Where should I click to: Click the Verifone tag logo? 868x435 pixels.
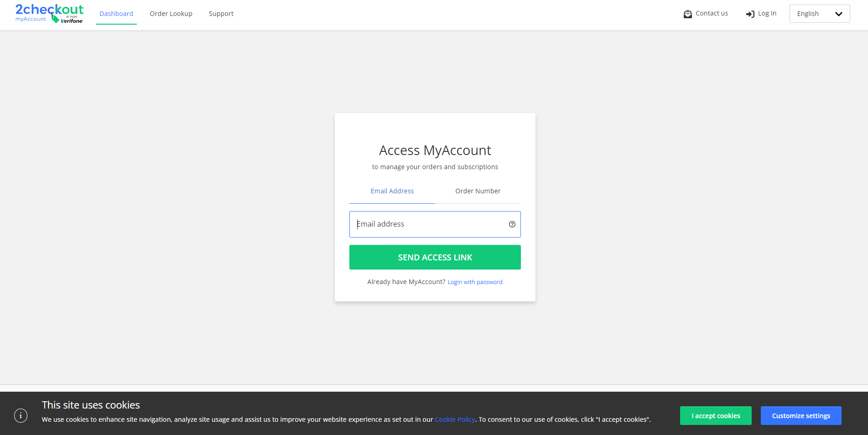pyautogui.click(x=67, y=19)
